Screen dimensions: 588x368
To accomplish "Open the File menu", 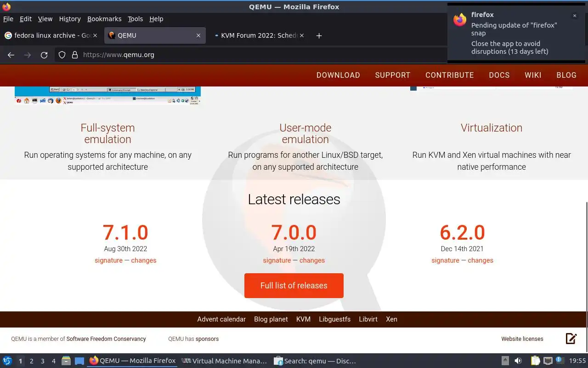I will pos(8,19).
